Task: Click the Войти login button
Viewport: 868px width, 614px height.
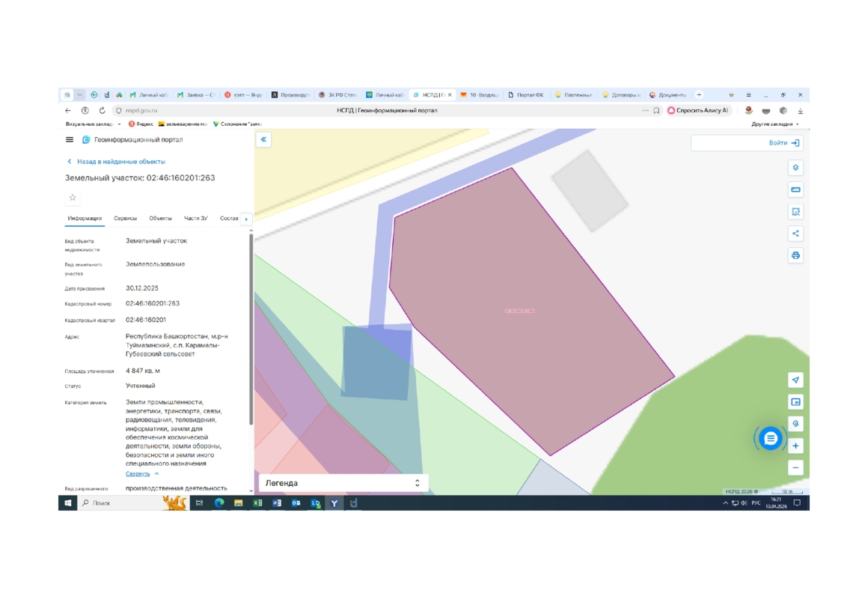Action: 783,143
